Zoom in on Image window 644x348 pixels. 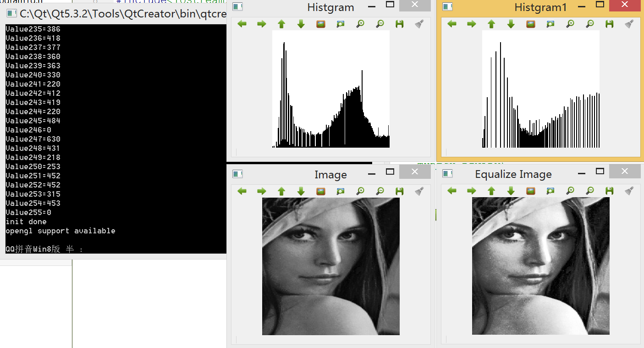pos(360,191)
